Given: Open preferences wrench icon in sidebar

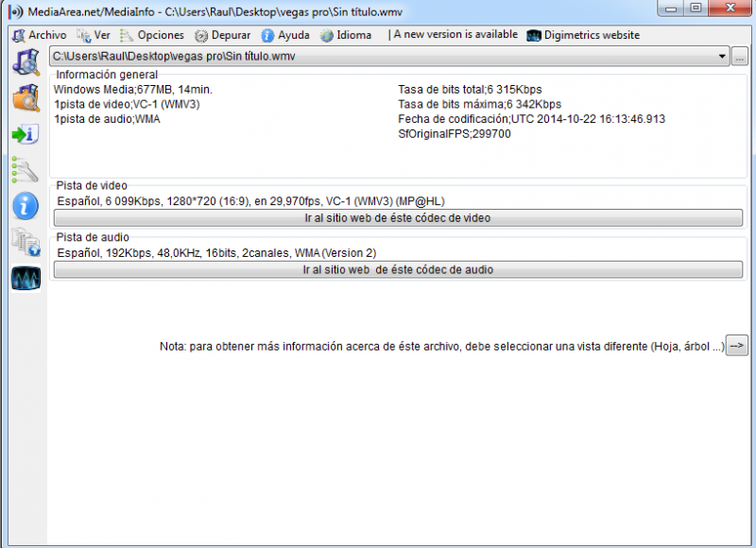Looking at the screenshot, I should pos(26,170).
